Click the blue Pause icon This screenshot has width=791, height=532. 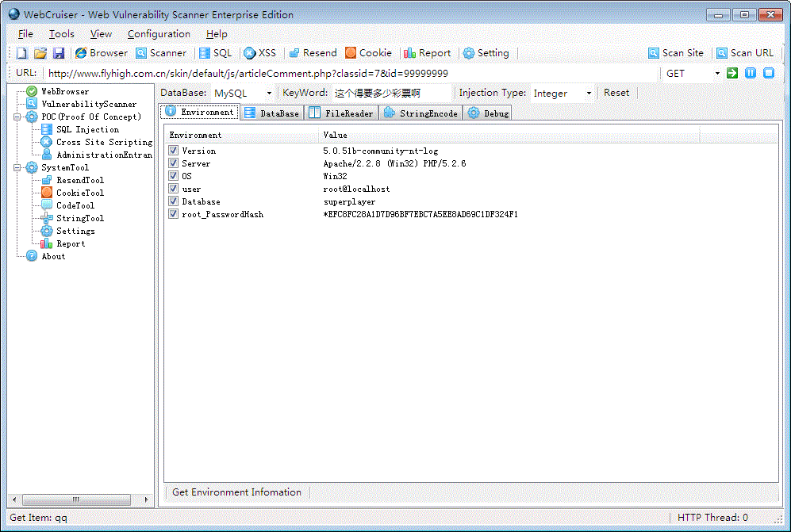click(750, 73)
